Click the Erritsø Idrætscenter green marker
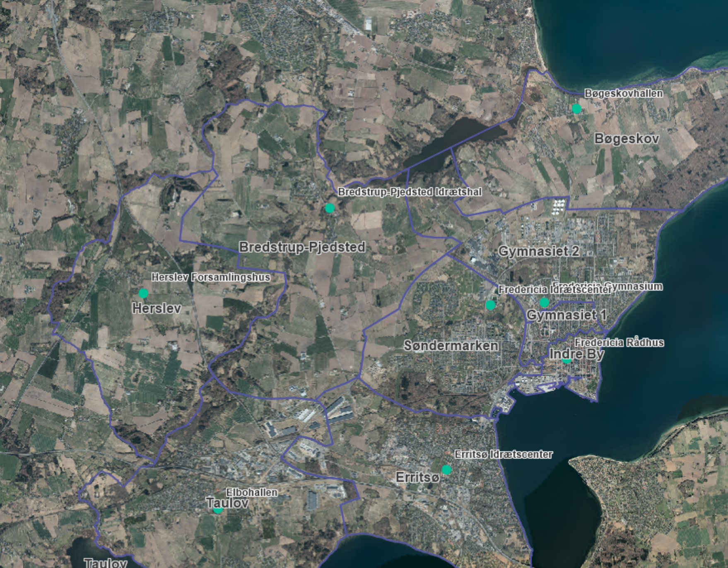Image resolution: width=728 pixels, height=568 pixels. pyautogui.click(x=446, y=469)
